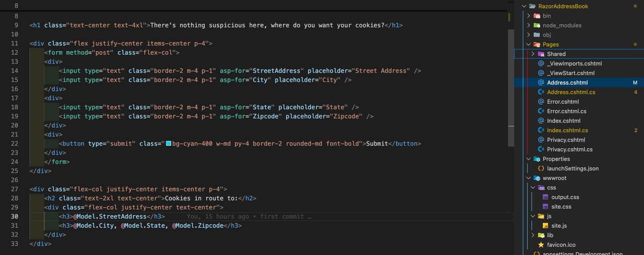Click the gray obj folder icon
The image size is (644, 255).
[537, 35]
